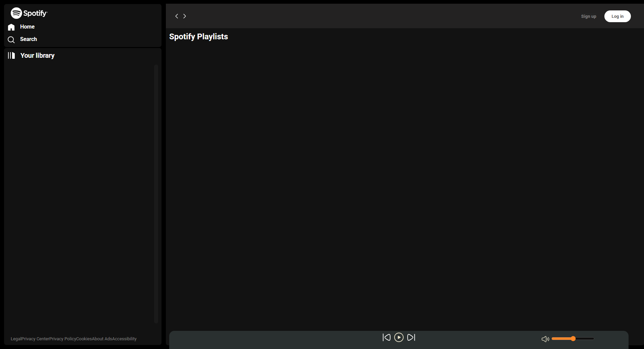
Task: Click the Spotify logo
Action: tap(29, 13)
